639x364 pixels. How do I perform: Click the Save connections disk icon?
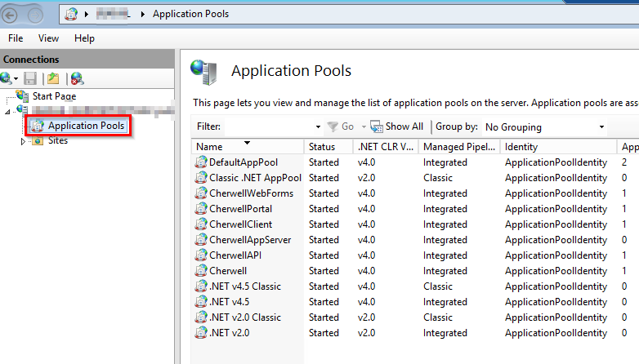30,78
